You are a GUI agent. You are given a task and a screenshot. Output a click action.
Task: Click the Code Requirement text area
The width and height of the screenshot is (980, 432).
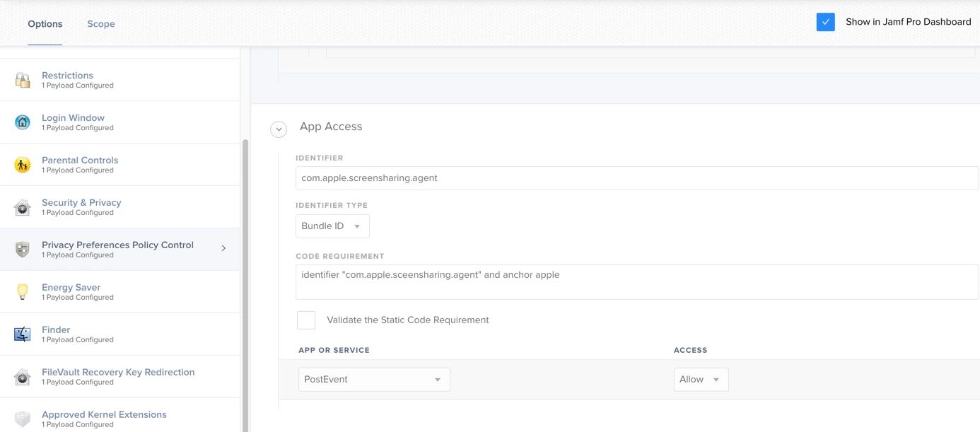pos(637,282)
